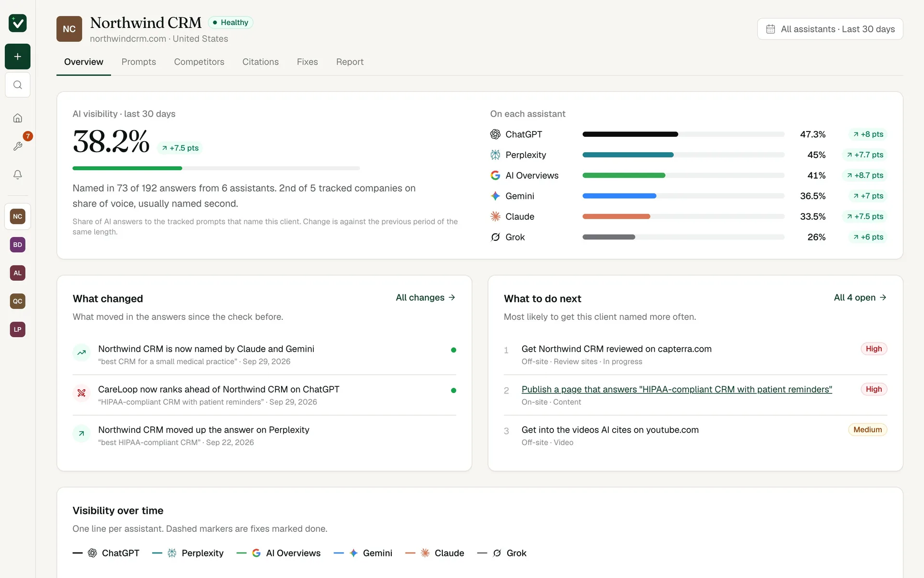This screenshot has width=924, height=578.
Task: Click the Healthy status badge
Action: click(x=231, y=23)
